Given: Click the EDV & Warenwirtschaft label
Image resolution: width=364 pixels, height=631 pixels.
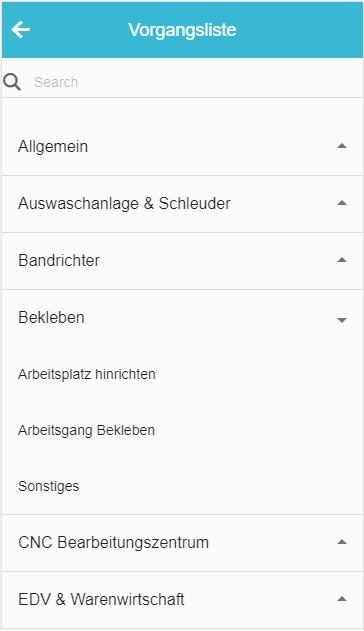Looking at the screenshot, I should (x=101, y=600).
